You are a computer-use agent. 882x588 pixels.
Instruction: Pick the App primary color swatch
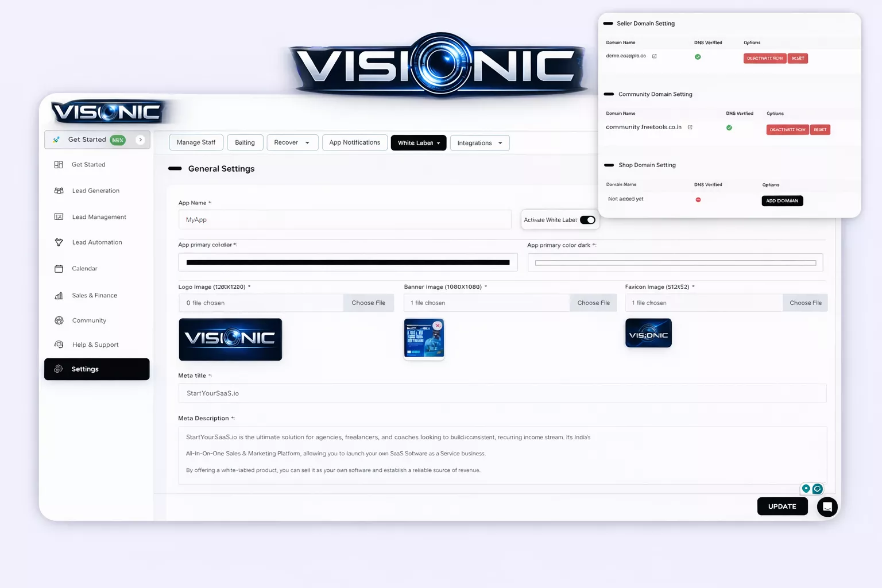(x=348, y=262)
